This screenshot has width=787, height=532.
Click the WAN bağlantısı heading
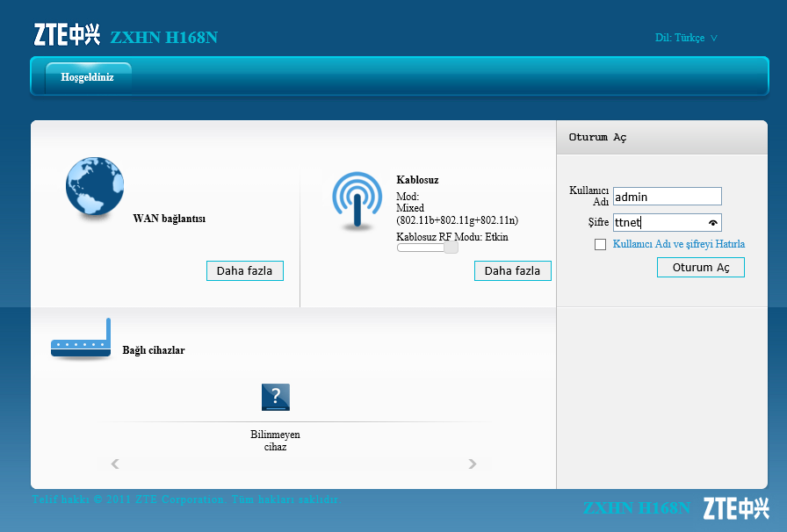click(170, 219)
